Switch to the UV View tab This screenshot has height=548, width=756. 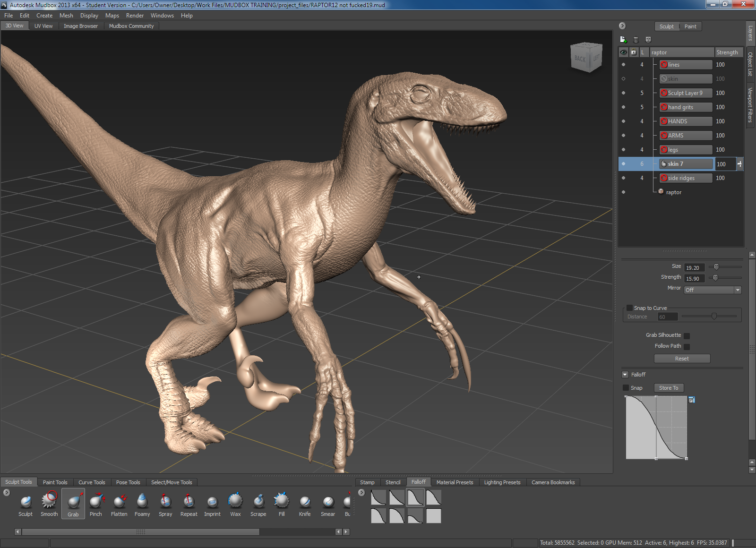coord(43,26)
